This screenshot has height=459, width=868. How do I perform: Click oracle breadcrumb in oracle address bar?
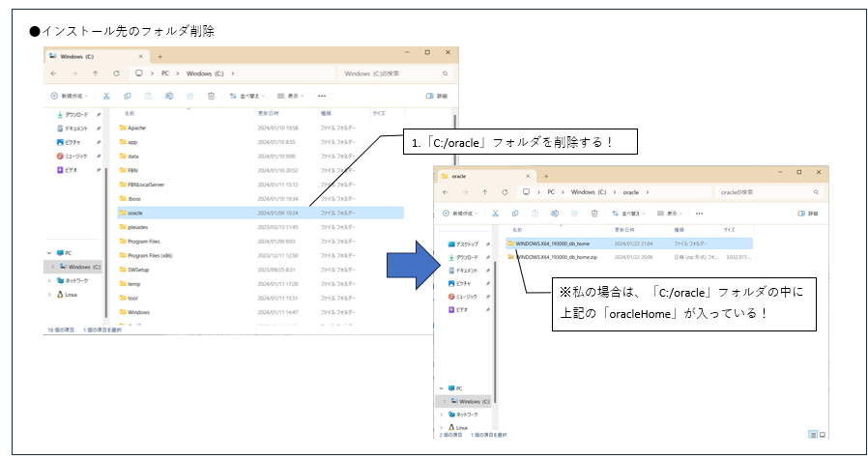tap(630, 192)
